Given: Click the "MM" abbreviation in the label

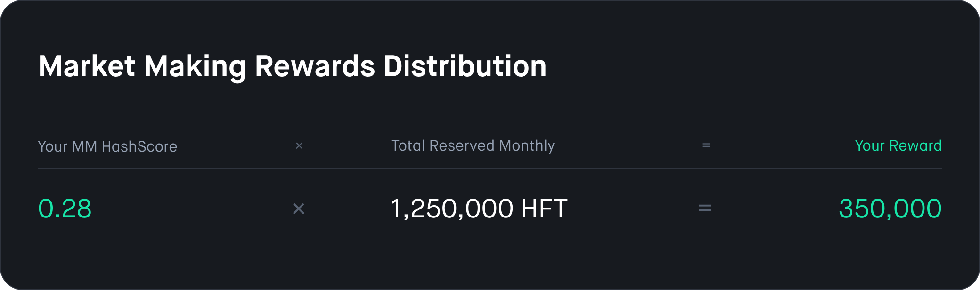Looking at the screenshot, I should tap(85, 146).
